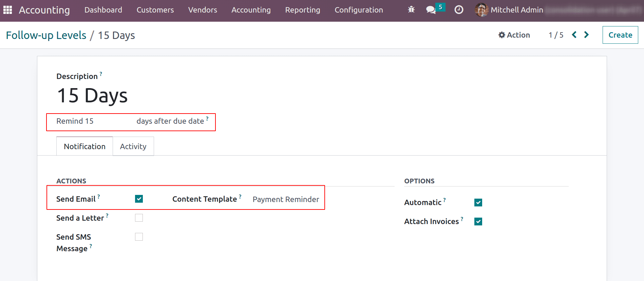Go to previous record arrow
This screenshot has width=644, height=281.
(x=574, y=35)
